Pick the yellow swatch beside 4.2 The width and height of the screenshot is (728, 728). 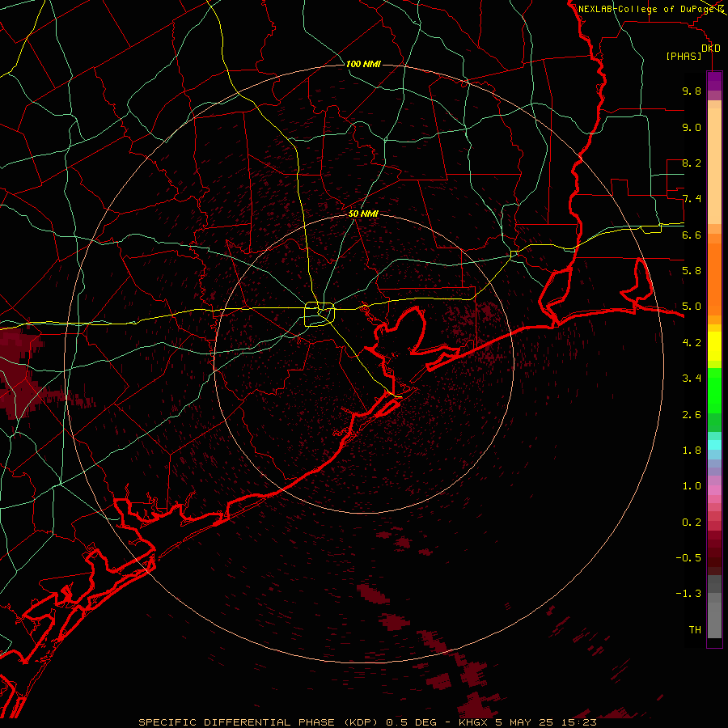pos(714,346)
